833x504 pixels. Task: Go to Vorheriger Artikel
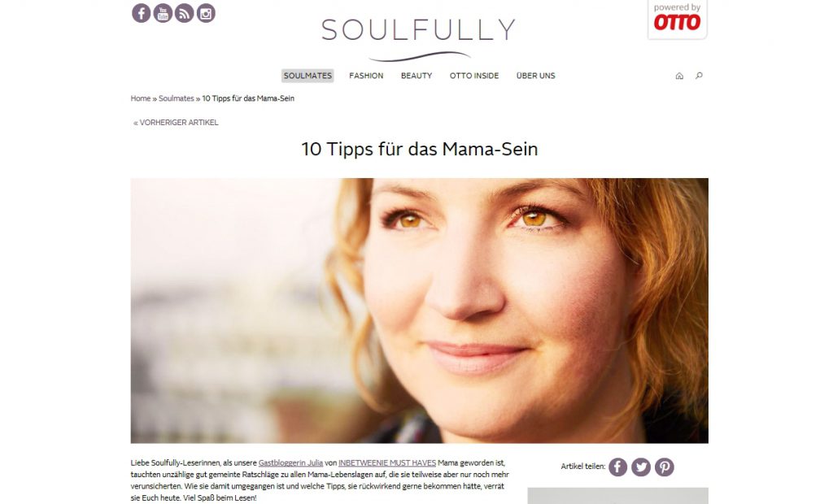176,123
